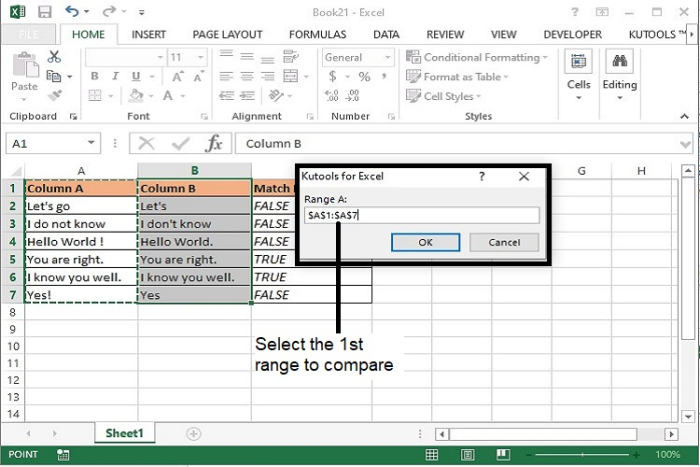Align text right in Alignment group
The image size is (700, 467).
point(268,76)
